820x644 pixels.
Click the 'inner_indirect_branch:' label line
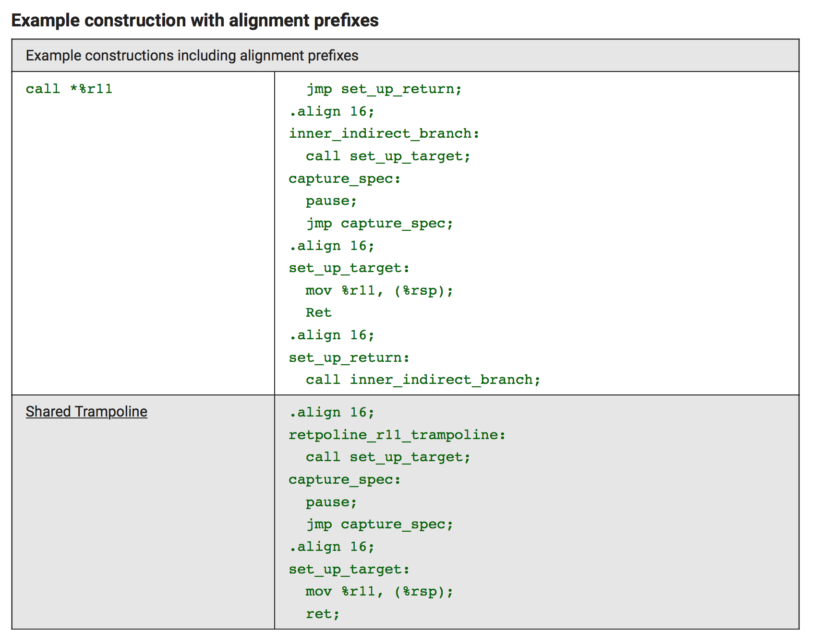pos(384,133)
